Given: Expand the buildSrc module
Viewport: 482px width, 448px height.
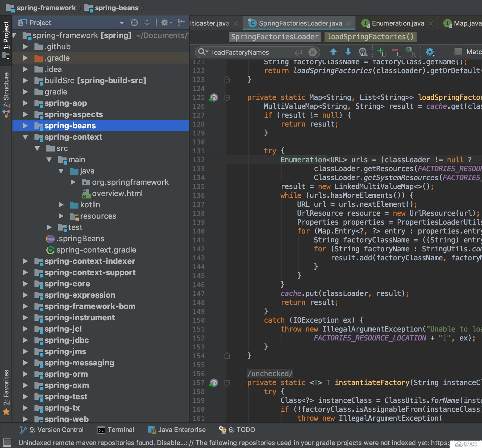Looking at the screenshot, I should [x=26, y=81].
